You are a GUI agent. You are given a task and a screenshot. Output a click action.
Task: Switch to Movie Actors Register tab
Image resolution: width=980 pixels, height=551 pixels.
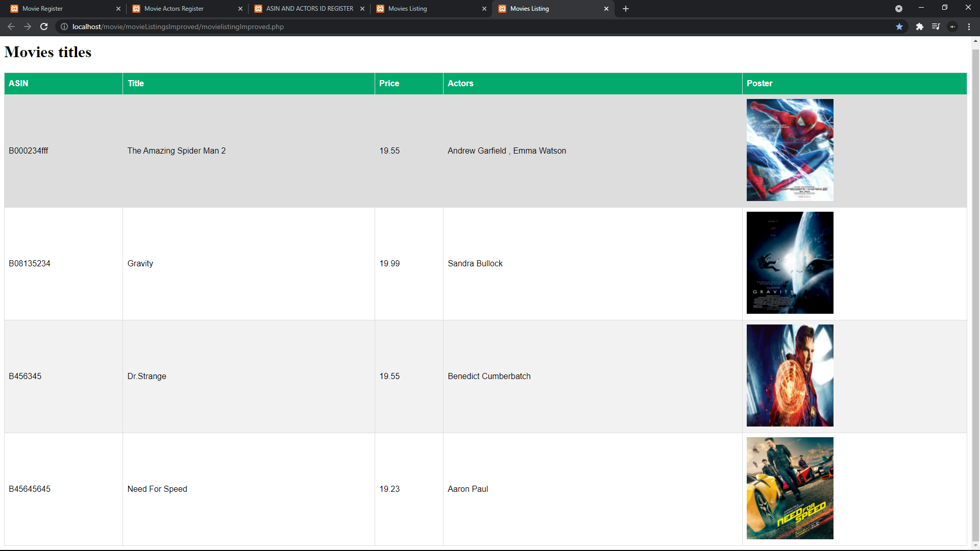coord(184,9)
